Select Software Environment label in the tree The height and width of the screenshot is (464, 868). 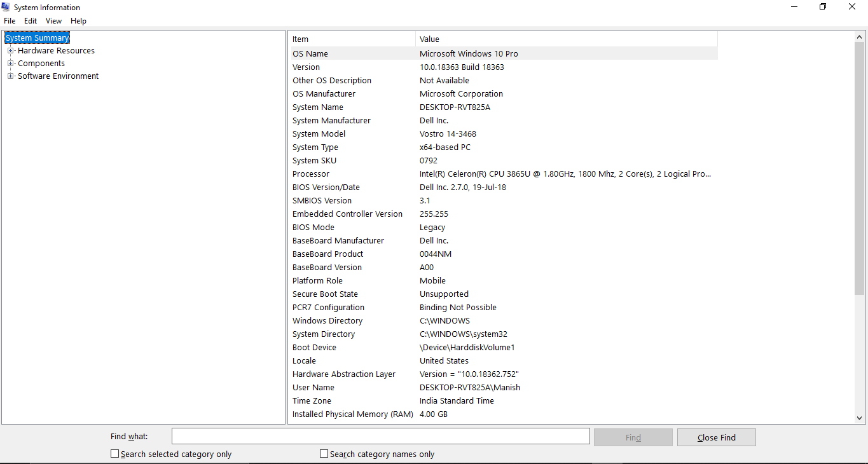coord(59,76)
